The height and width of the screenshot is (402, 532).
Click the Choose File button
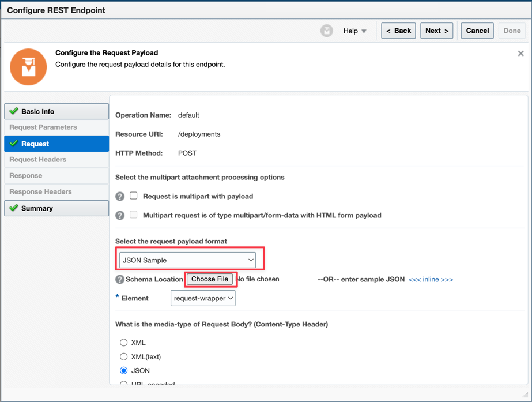coord(210,279)
